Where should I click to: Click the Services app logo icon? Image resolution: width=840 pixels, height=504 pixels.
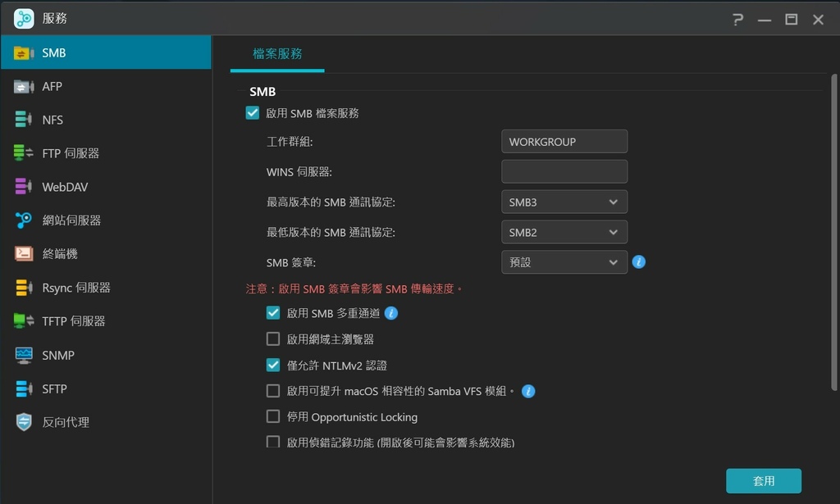click(24, 18)
